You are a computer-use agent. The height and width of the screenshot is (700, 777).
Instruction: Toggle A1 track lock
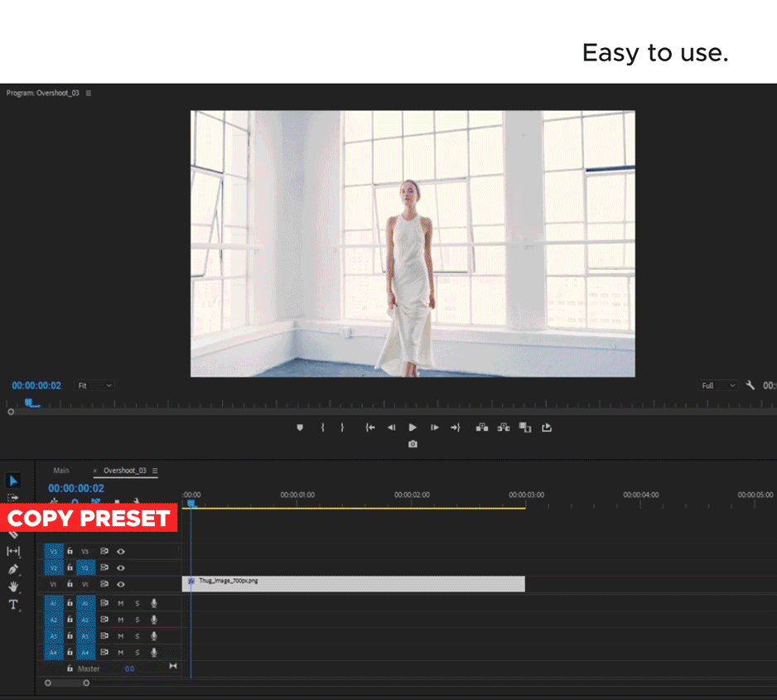70,603
